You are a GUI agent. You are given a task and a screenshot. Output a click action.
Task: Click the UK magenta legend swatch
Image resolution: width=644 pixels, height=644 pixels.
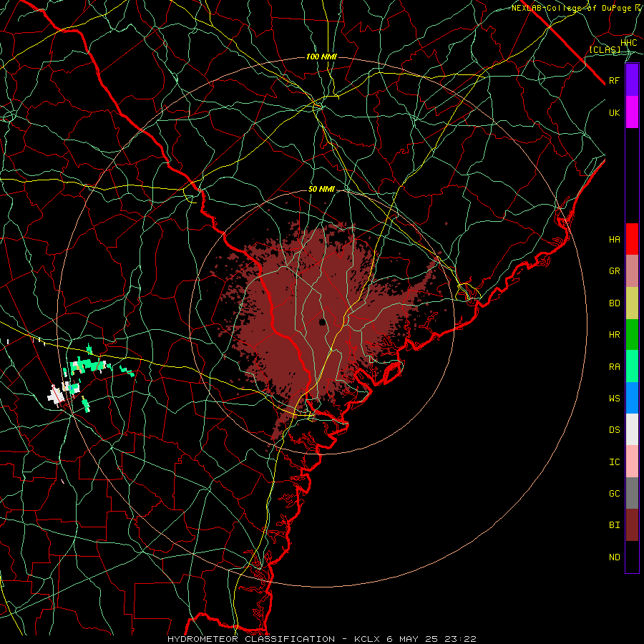pos(632,112)
